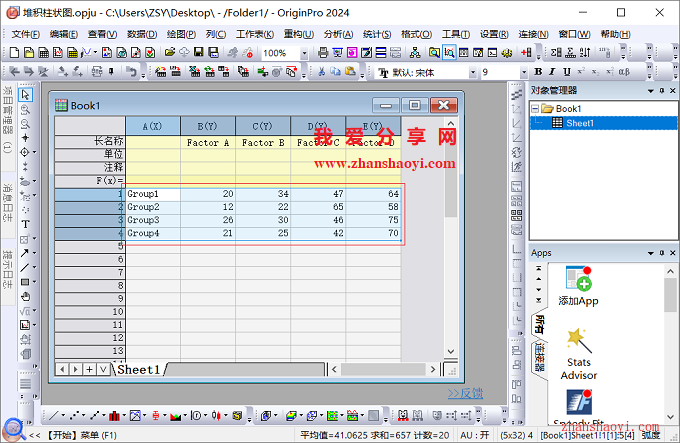Select the Text tool marked T
The width and height of the screenshot is (680, 443).
(x=25, y=224)
